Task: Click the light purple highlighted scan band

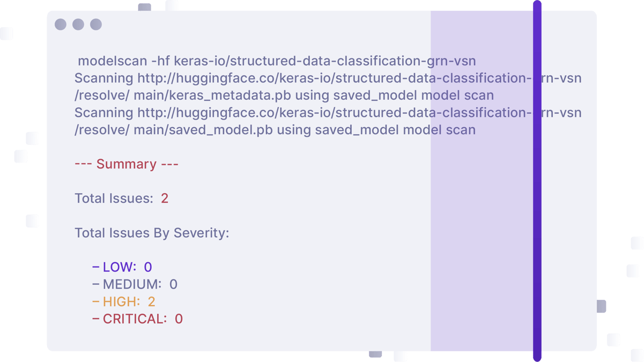Action: pyautogui.click(x=482, y=215)
